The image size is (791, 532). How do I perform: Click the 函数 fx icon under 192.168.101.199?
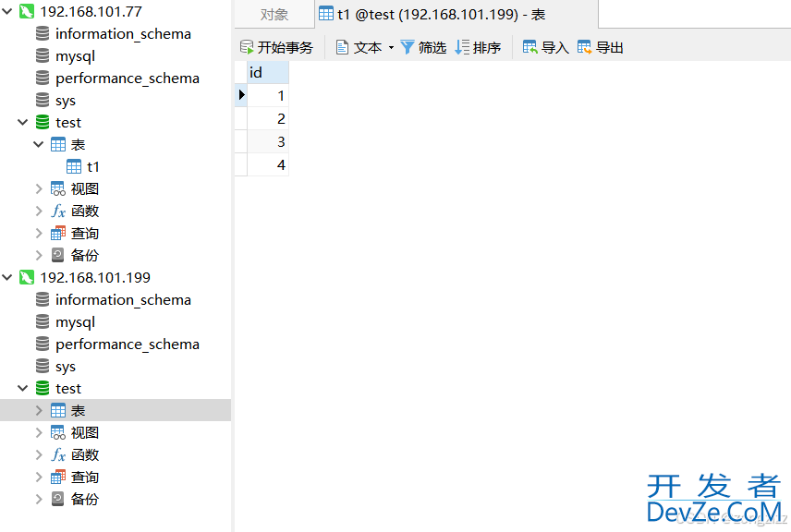(58, 454)
